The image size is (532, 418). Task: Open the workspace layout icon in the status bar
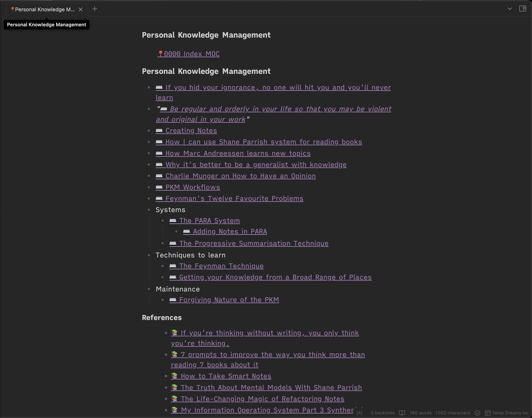tap(488, 413)
